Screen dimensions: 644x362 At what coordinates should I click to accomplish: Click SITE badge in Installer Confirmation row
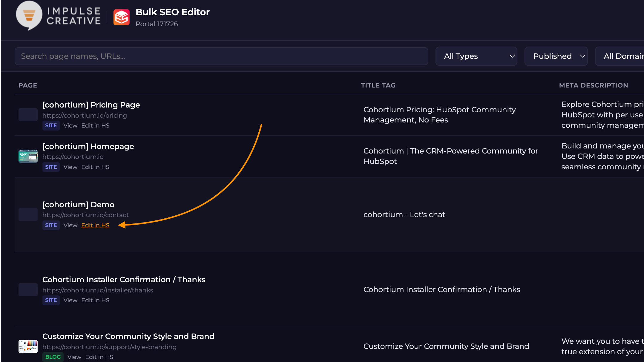(51, 300)
